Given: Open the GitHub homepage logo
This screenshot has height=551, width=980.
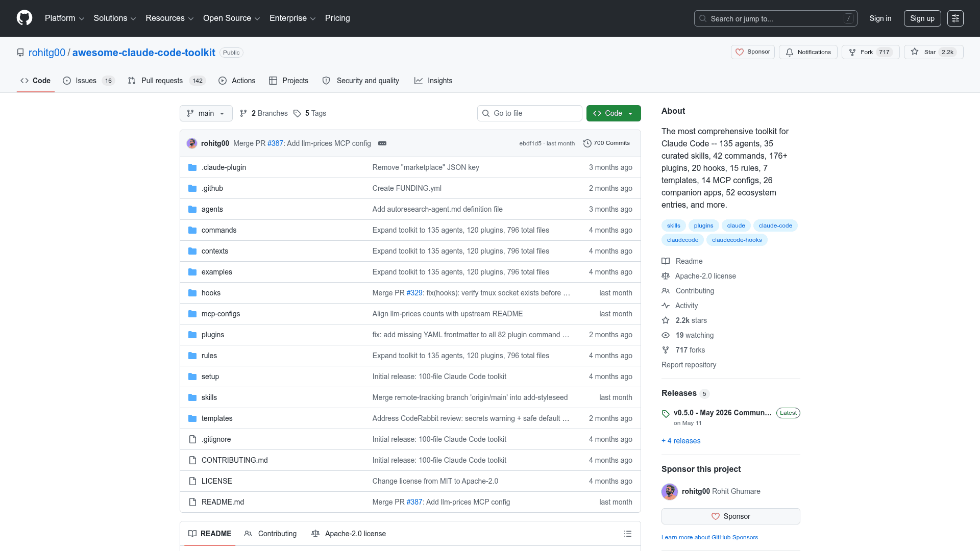Looking at the screenshot, I should [24, 18].
